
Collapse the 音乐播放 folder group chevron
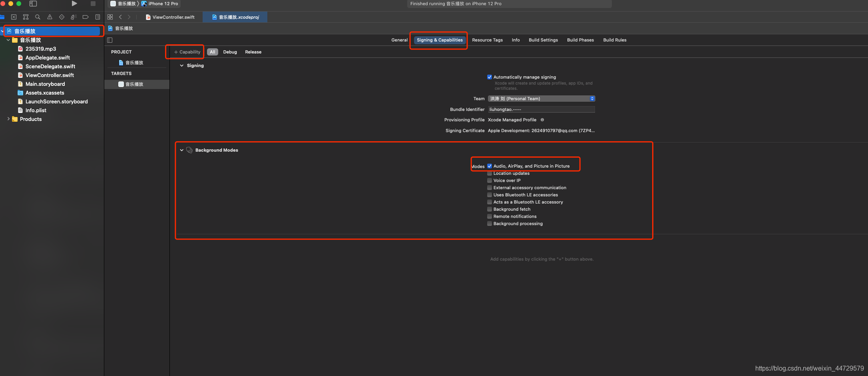click(x=8, y=40)
